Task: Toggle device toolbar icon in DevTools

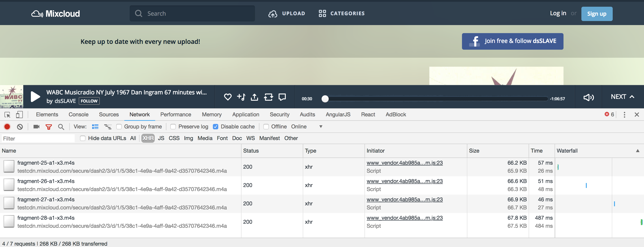Action: click(x=19, y=115)
